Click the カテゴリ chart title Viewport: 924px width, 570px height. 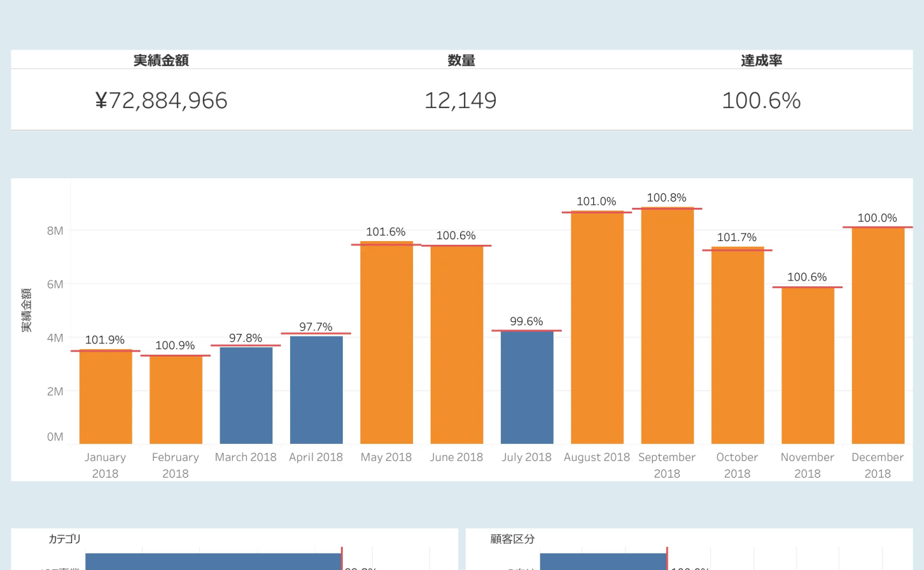(65, 539)
